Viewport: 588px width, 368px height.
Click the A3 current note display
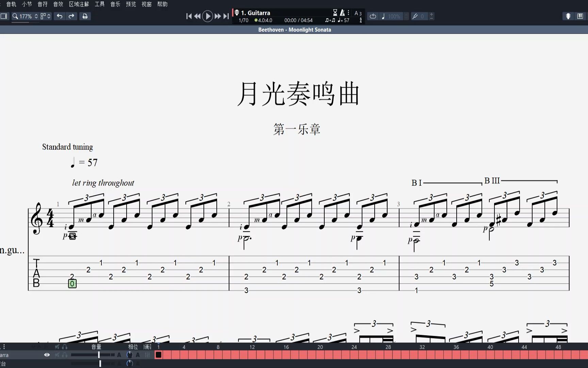coord(358,13)
